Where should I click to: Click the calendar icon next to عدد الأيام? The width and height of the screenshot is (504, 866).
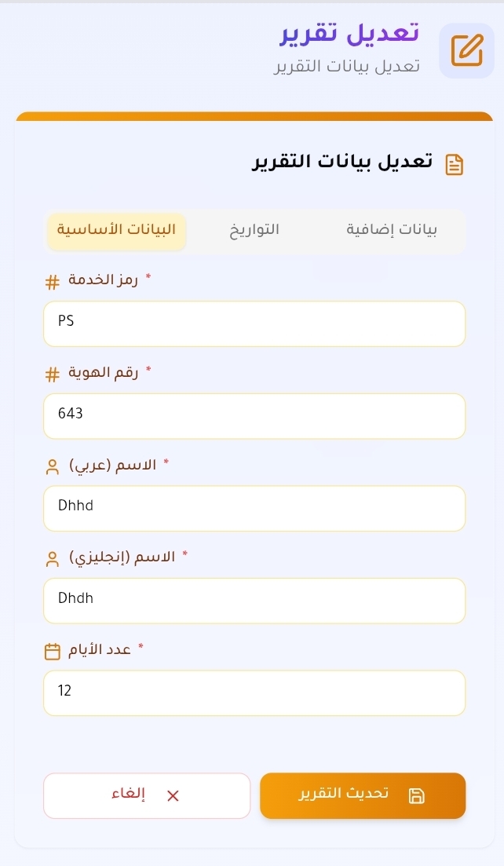52,652
